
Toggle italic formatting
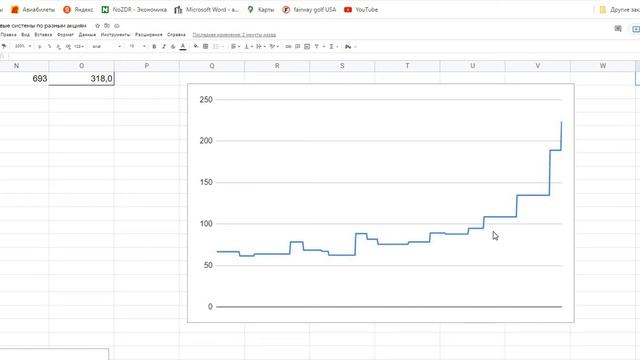pyautogui.click(x=164, y=47)
